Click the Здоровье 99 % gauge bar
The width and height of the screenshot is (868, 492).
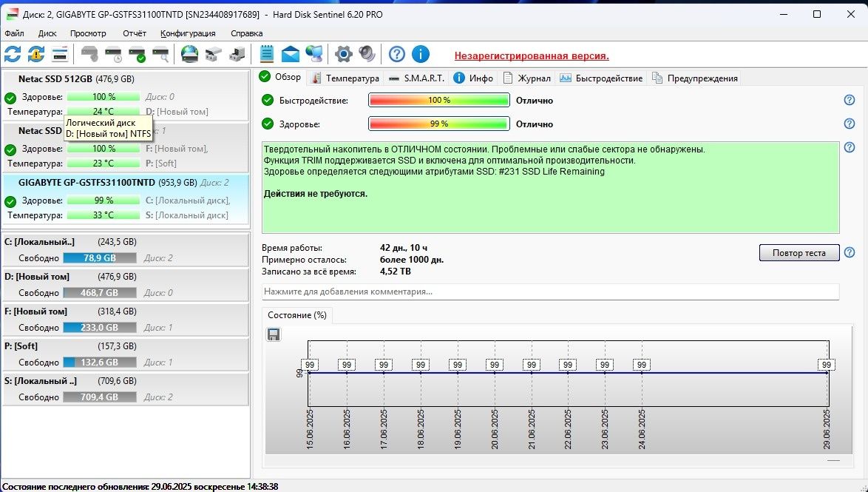click(439, 124)
